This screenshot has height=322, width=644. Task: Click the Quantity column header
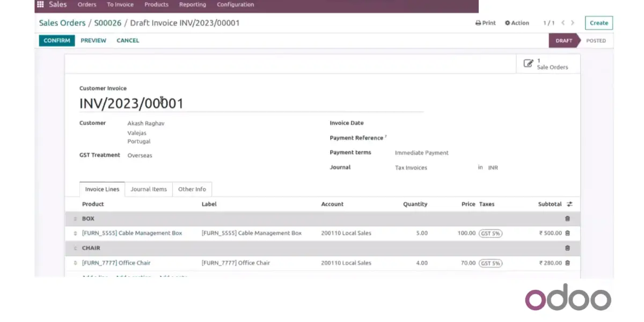[x=415, y=204]
